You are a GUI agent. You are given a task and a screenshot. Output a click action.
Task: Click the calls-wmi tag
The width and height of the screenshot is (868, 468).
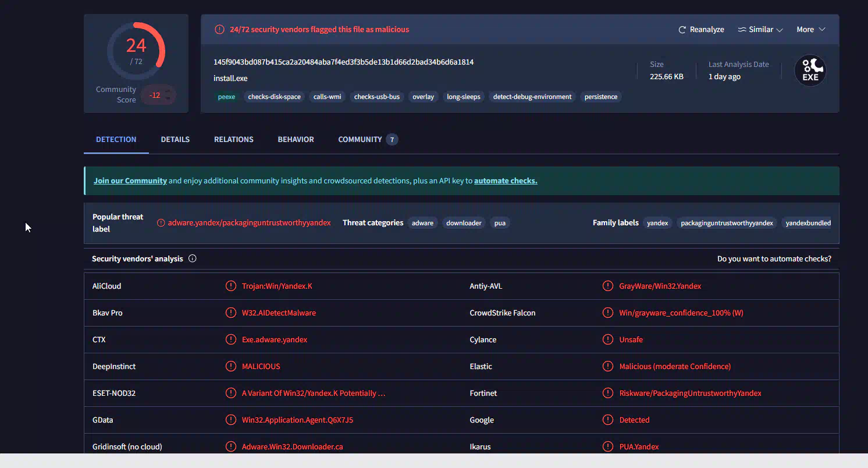pyautogui.click(x=327, y=97)
